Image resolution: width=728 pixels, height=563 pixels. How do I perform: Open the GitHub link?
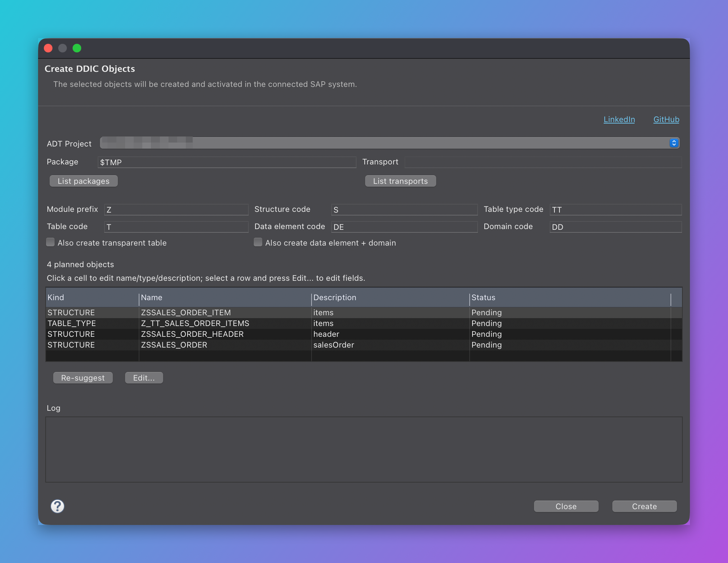pos(666,120)
